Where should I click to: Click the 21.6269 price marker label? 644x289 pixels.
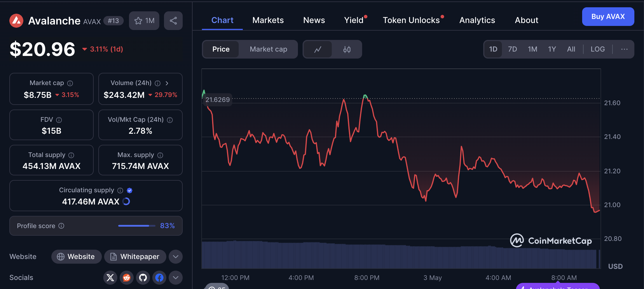pos(217,100)
